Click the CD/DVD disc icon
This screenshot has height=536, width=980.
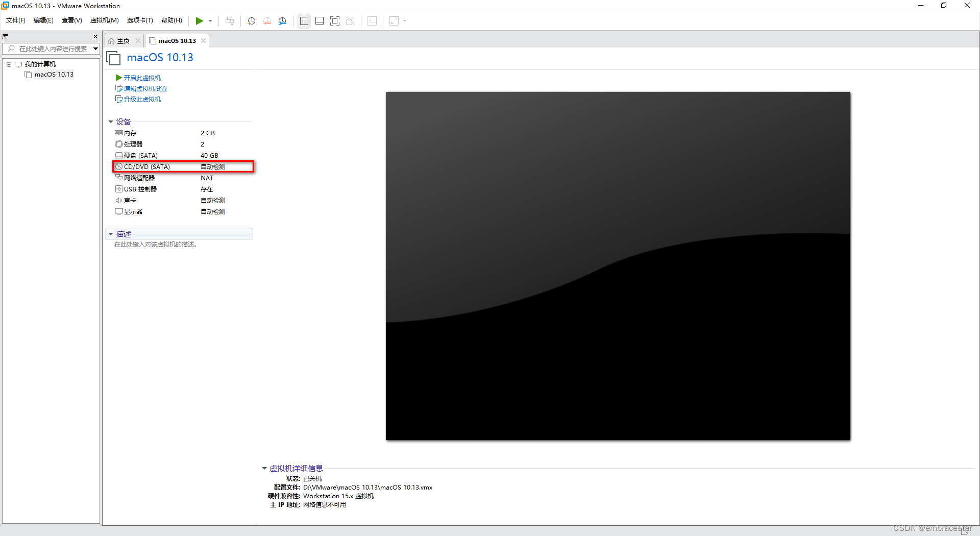tap(119, 166)
